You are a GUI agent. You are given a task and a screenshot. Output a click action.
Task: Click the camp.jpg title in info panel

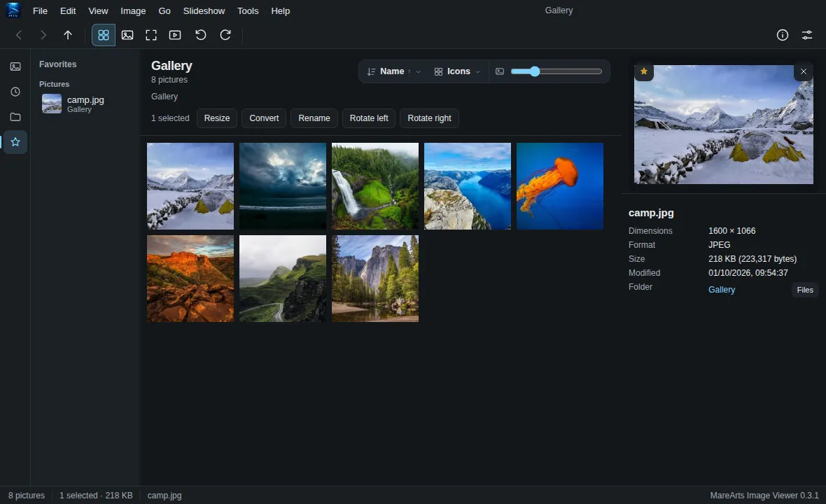tap(651, 213)
